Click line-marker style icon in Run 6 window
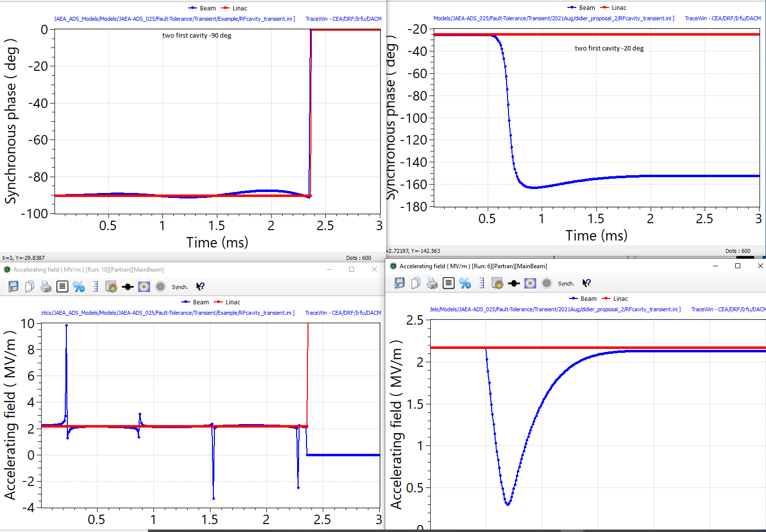The image size is (766, 532). (514, 283)
